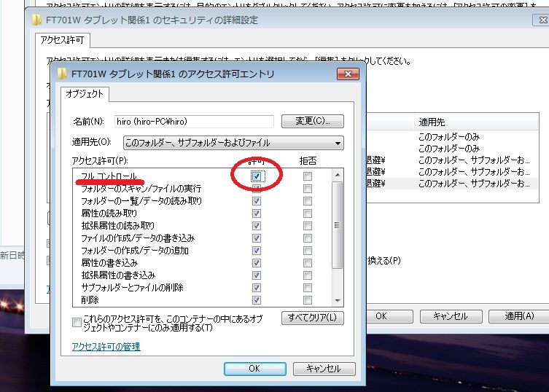Toggle deny checkbox for フルコントロール
This screenshot has height=392, width=549.
tap(308, 176)
